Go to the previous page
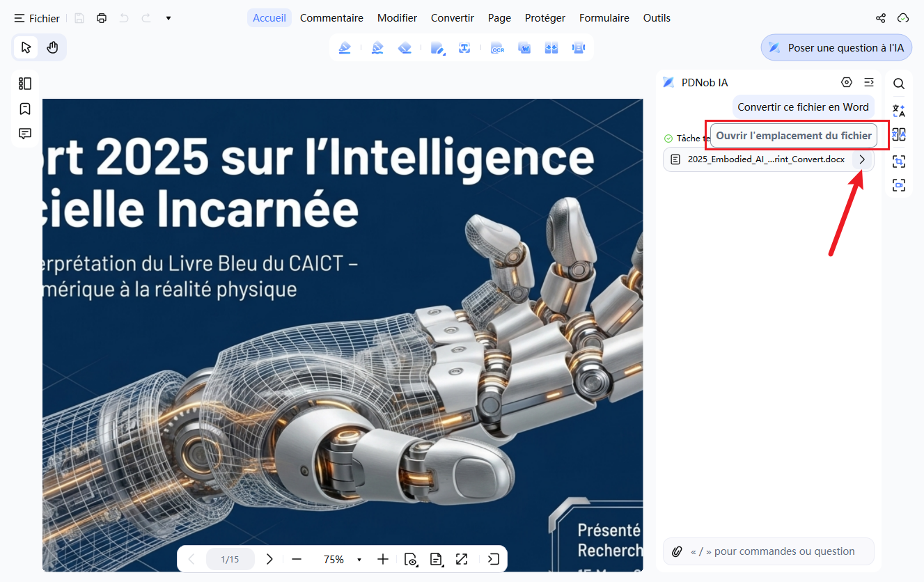Screen dimensions: 924x582 [191, 559]
